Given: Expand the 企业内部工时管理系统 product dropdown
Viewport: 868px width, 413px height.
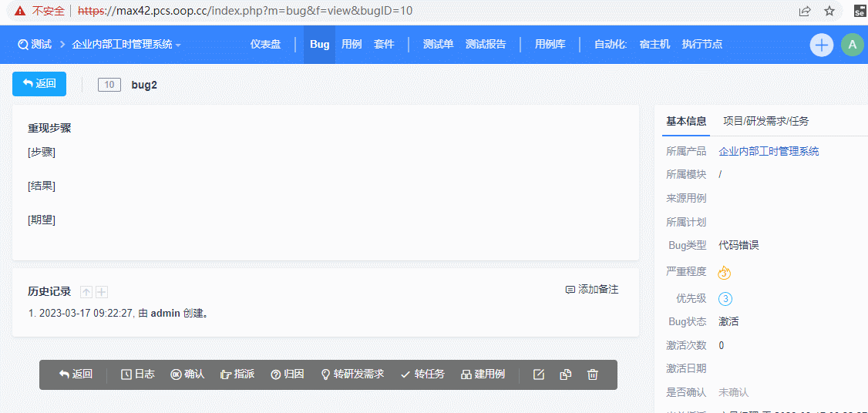Looking at the screenshot, I should pyautogui.click(x=126, y=45).
